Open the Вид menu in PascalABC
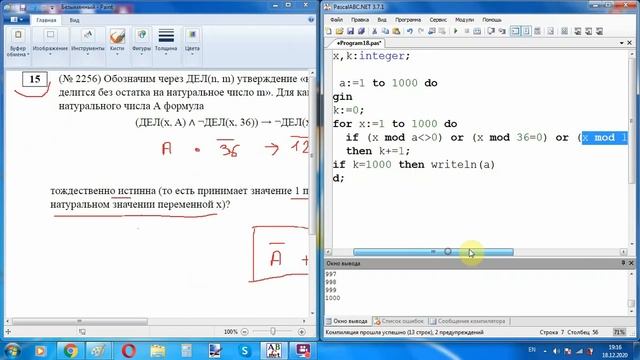The width and height of the screenshot is (640, 360). (x=382, y=20)
